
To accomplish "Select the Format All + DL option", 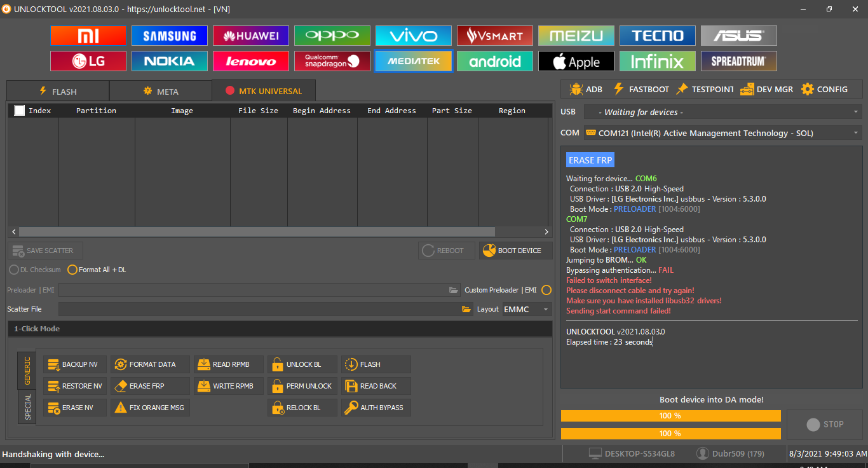I will [97, 270].
